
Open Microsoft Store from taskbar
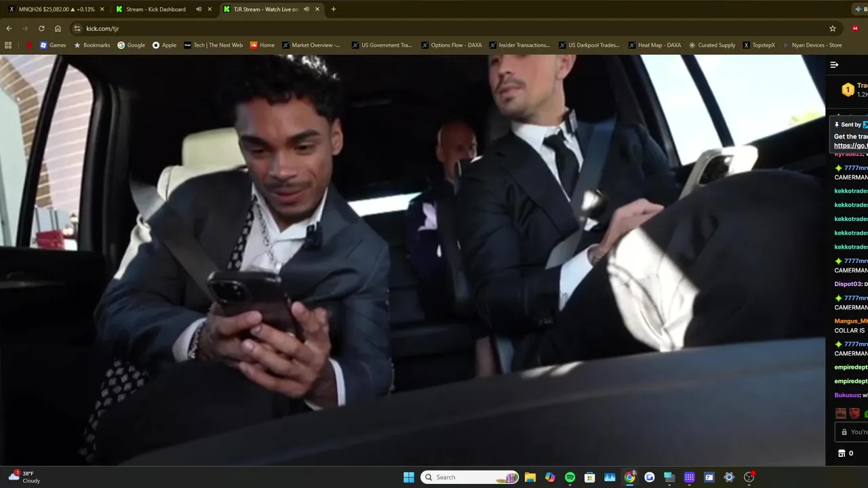click(590, 477)
